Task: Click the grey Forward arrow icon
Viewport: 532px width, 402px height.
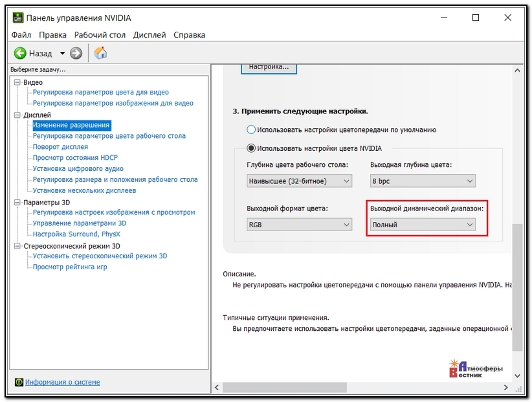Action: coord(76,53)
